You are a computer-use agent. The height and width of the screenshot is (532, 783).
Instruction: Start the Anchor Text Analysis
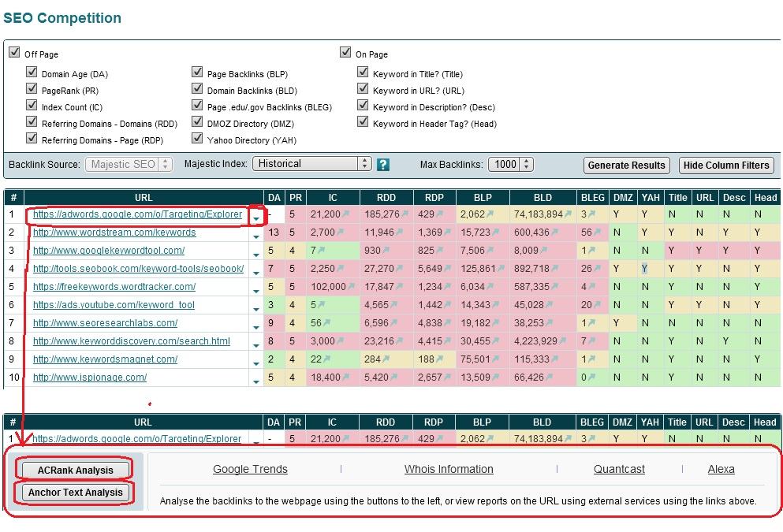click(76, 492)
